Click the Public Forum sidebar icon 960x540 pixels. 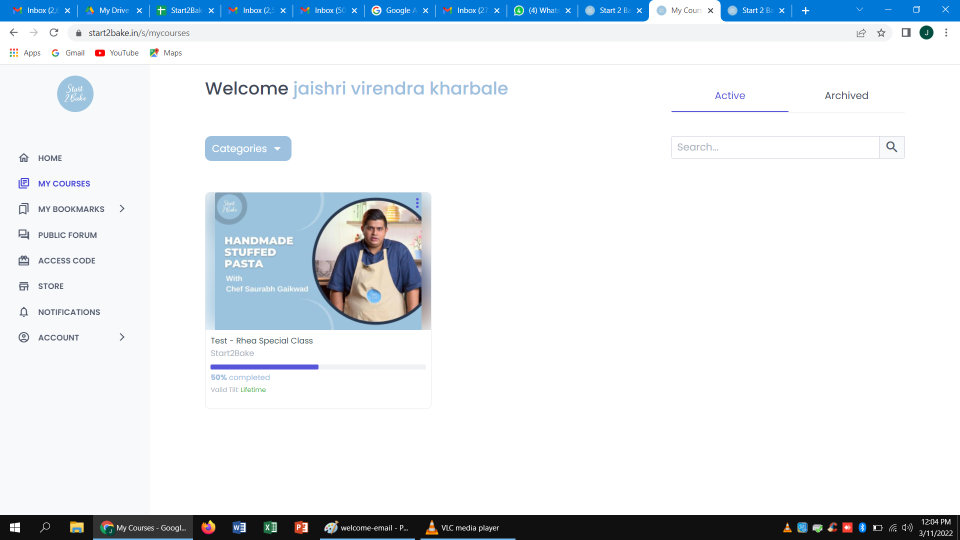click(24, 235)
